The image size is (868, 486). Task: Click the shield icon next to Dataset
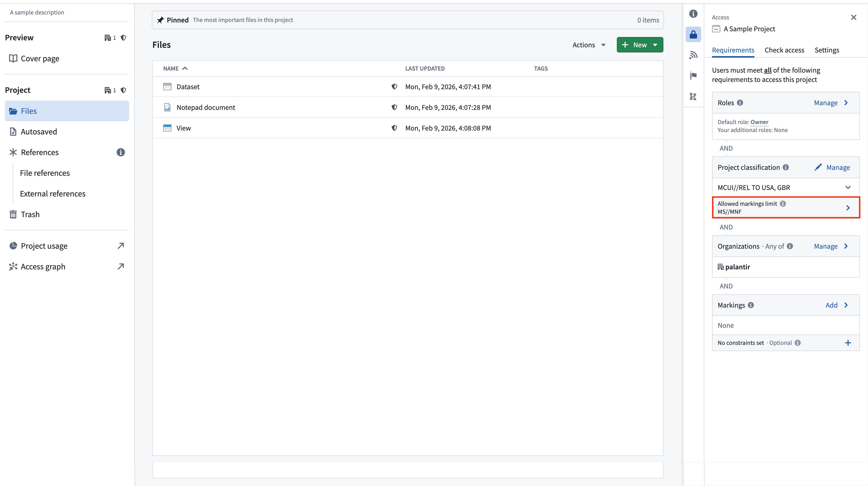coord(394,87)
